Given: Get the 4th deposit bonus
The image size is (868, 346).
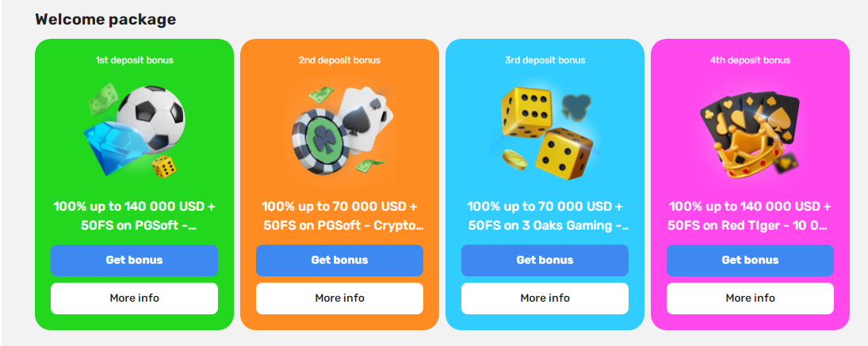Looking at the screenshot, I should 750,260.
